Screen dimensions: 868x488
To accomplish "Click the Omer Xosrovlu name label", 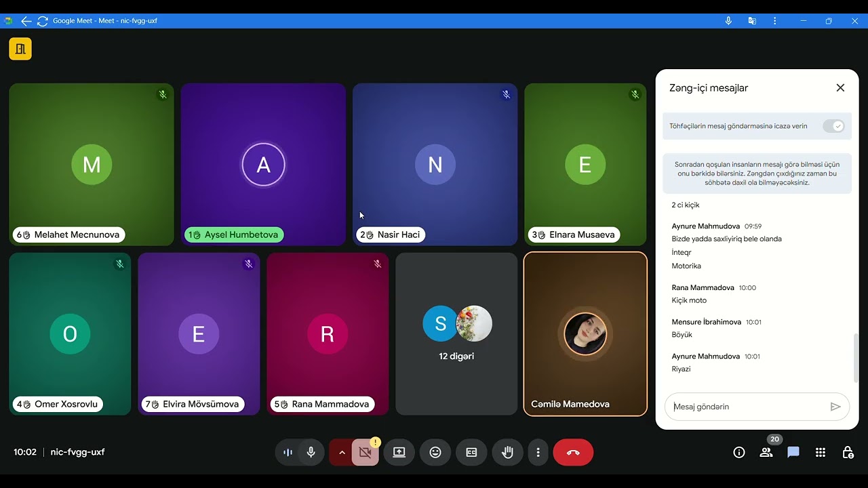I will (x=58, y=405).
